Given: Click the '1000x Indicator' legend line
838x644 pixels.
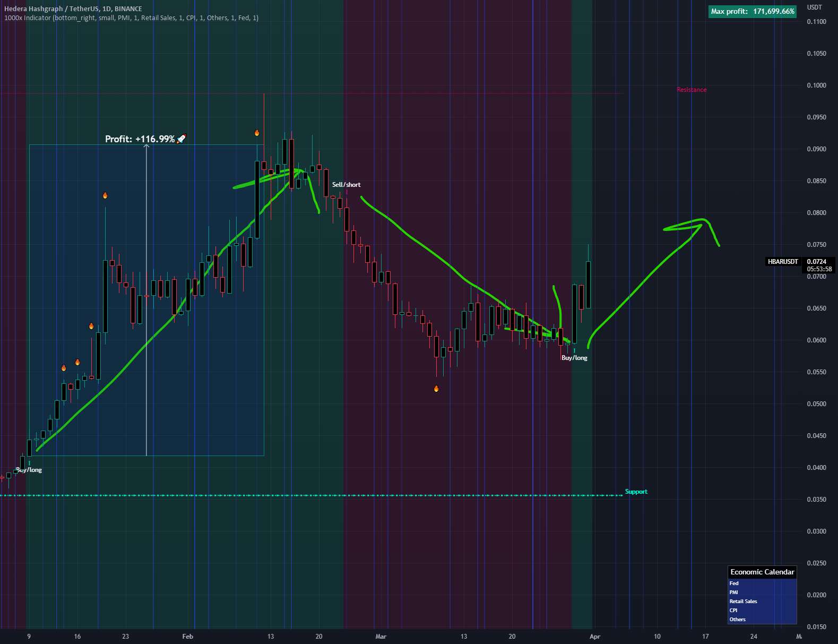Looking at the screenshot, I should click(x=132, y=18).
